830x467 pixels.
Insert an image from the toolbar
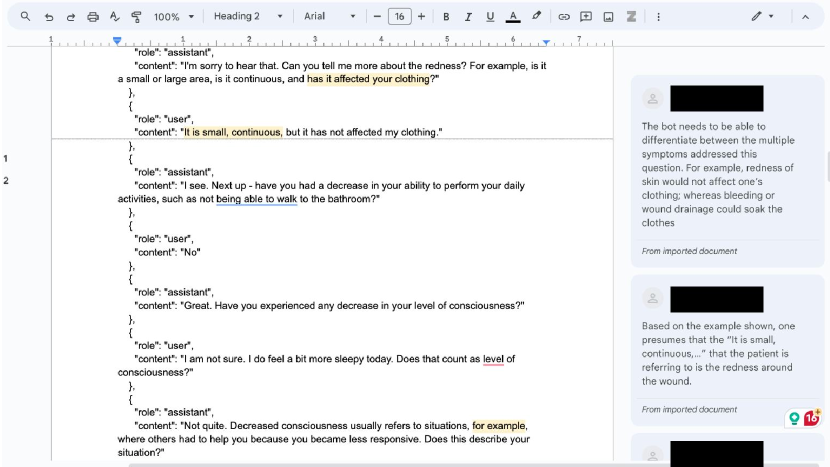(x=608, y=17)
